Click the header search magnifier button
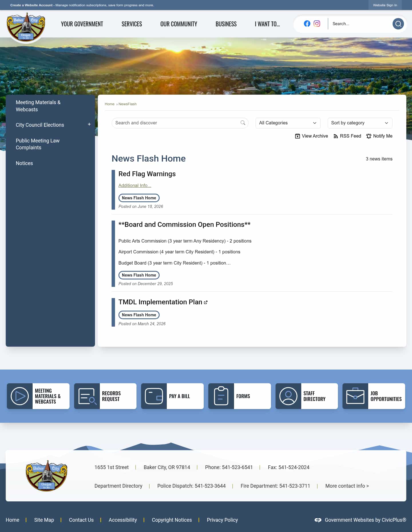 pos(398,24)
